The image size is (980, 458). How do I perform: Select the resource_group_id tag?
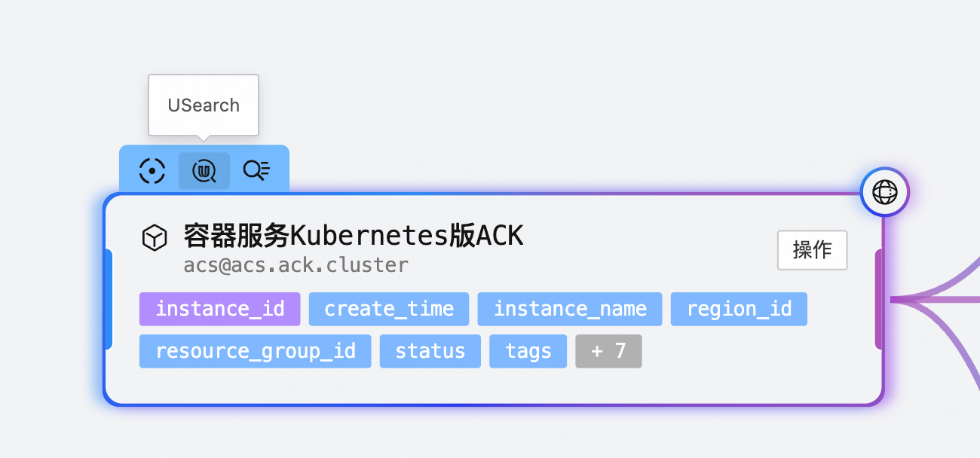pyautogui.click(x=256, y=351)
